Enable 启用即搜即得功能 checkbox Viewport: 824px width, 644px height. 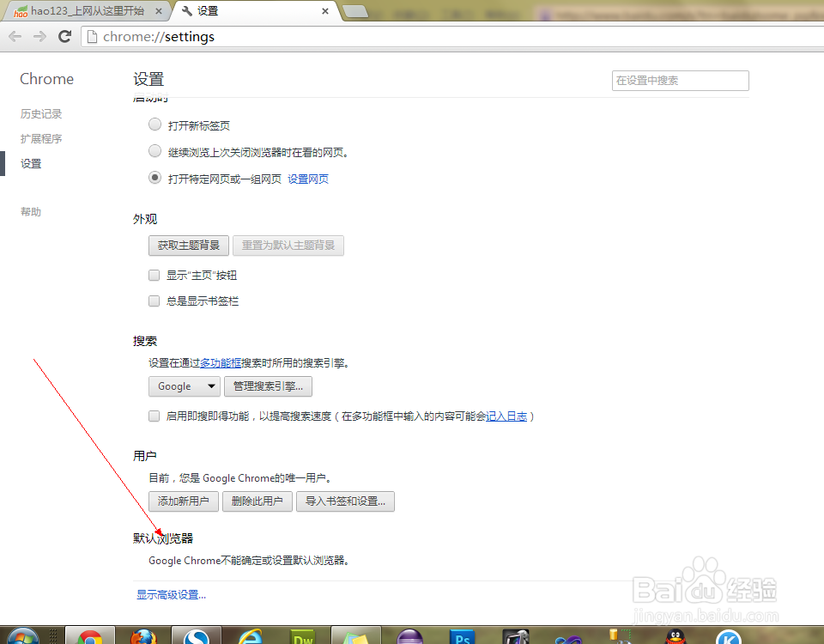154,416
